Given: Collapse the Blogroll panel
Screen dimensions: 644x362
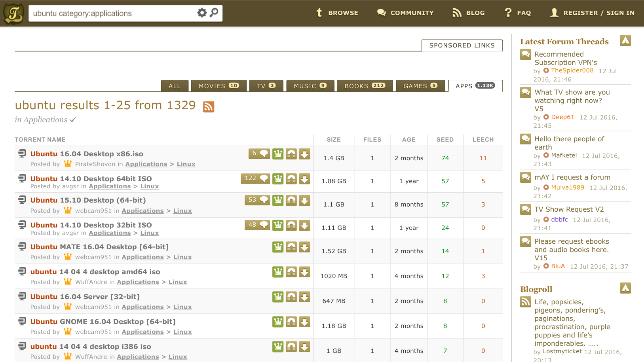Looking at the screenshot, I should (x=625, y=288).
